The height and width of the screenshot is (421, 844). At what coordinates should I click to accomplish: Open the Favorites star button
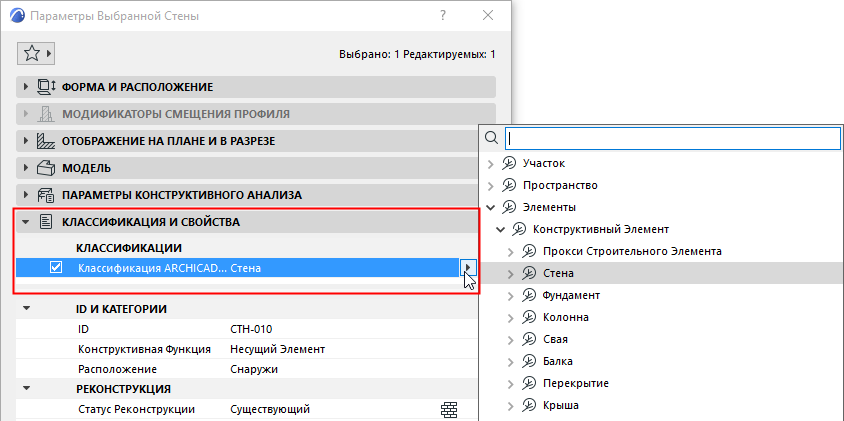click(x=36, y=53)
